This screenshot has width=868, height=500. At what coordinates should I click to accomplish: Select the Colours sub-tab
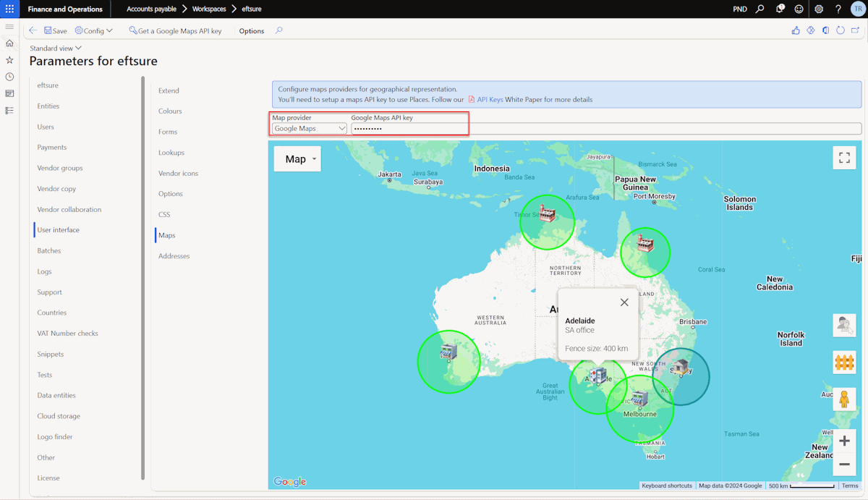(x=170, y=111)
